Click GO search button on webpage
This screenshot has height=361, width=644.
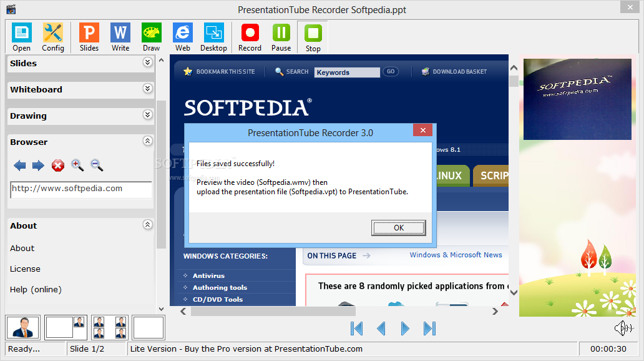391,72
